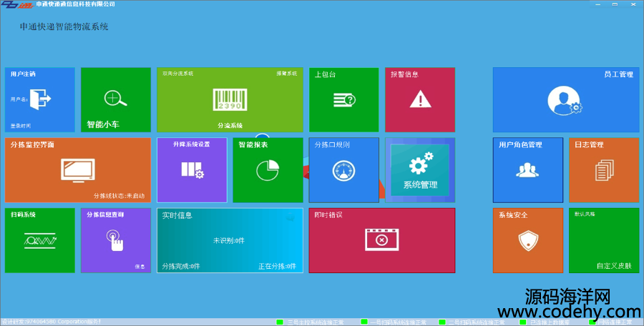Click the 分拣完成:0件 text

181,266
